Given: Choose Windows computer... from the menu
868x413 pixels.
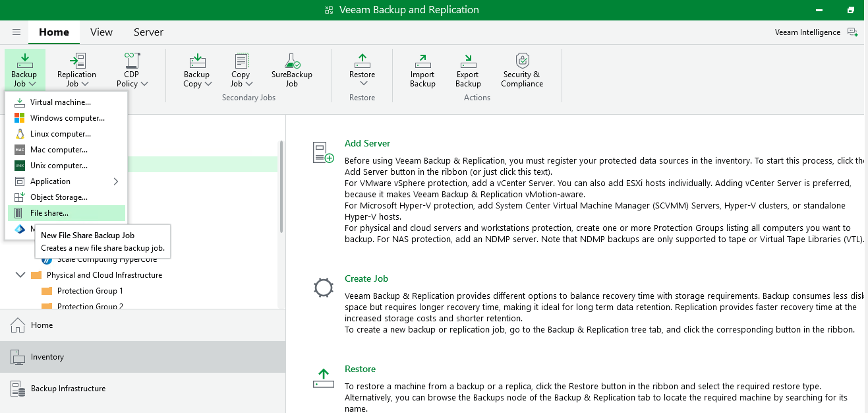Looking at the screenshot, I should click(x=66, y=118).
